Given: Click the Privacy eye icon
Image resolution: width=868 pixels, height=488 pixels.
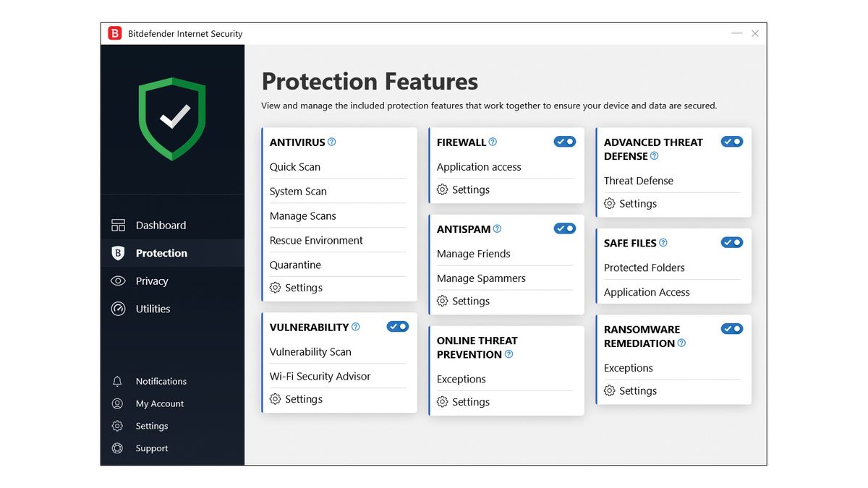Looking at the screenshot, I should click(118, 281).
